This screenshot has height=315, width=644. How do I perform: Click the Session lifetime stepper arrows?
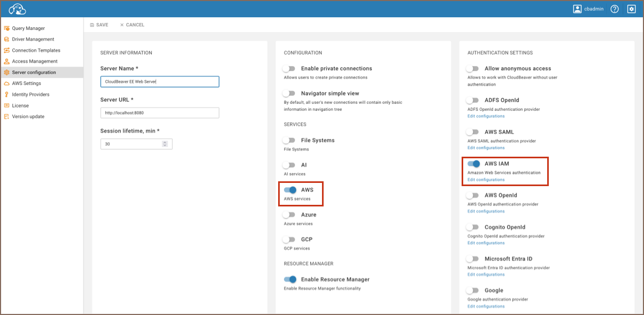(165, 144)
